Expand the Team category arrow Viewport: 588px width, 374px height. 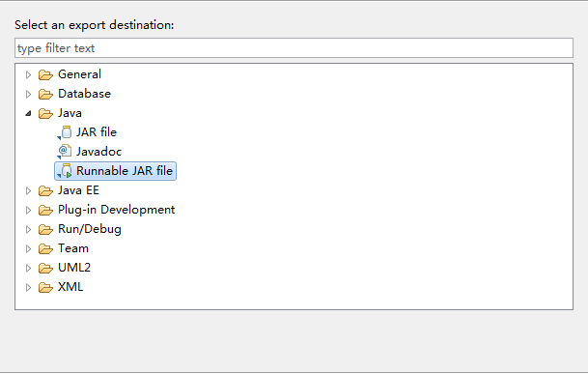pos(29,248)
